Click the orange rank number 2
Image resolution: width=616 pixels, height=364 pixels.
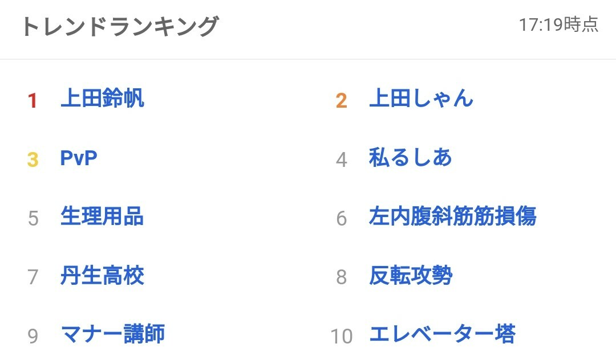tap(342, 100)
